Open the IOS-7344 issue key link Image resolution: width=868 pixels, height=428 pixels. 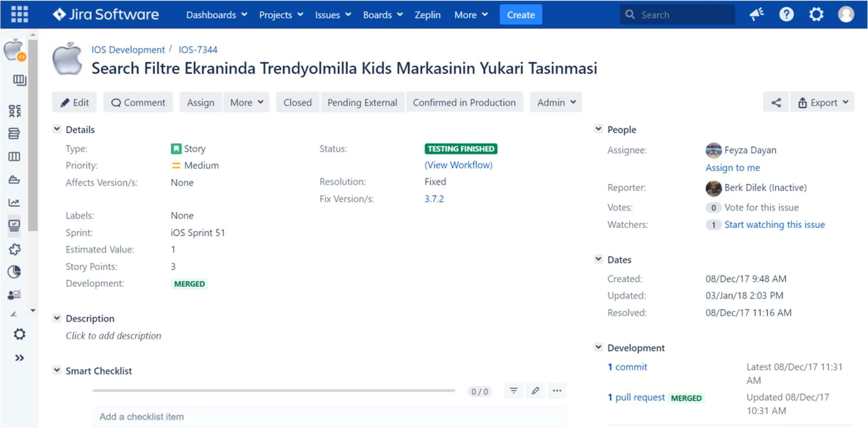click(x=198, y=50)
